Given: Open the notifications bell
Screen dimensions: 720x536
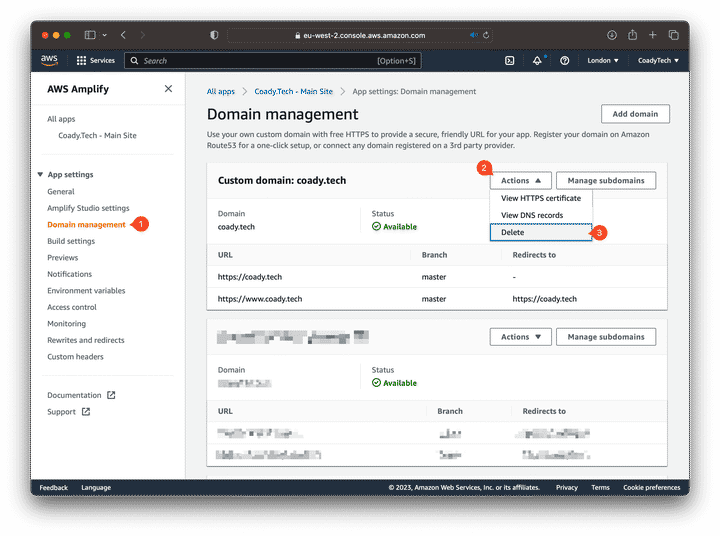Looking at the screenshot, I should pos(537,61).
